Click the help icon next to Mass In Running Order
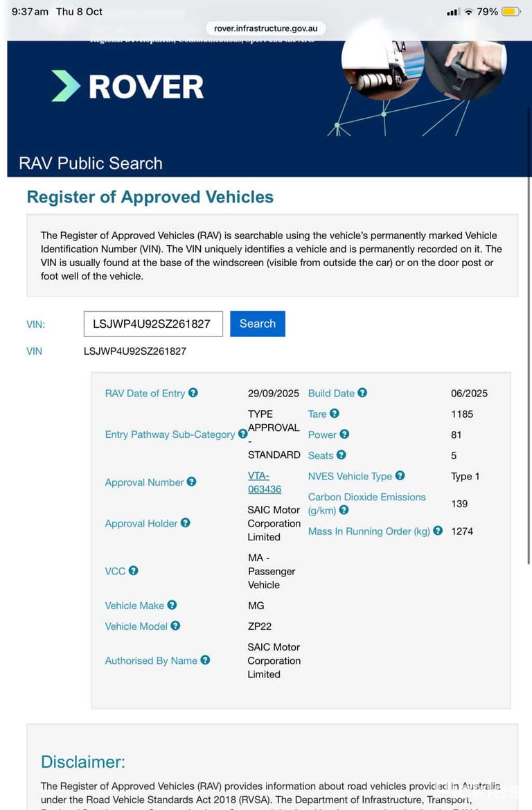This screenshot has height=810, width=532. (x=438, y=531)
